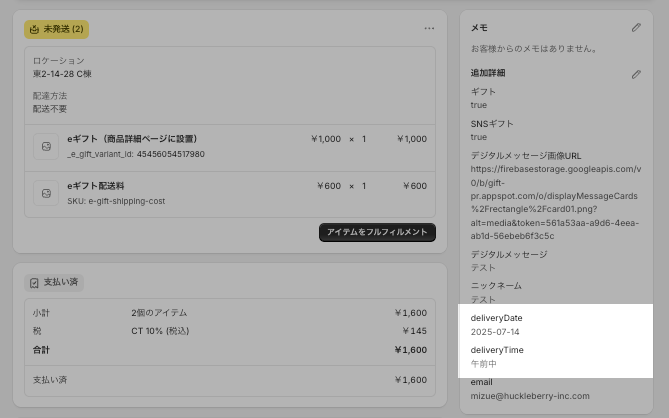Click the eギフト product image placeholder

(x=46, y=146)
